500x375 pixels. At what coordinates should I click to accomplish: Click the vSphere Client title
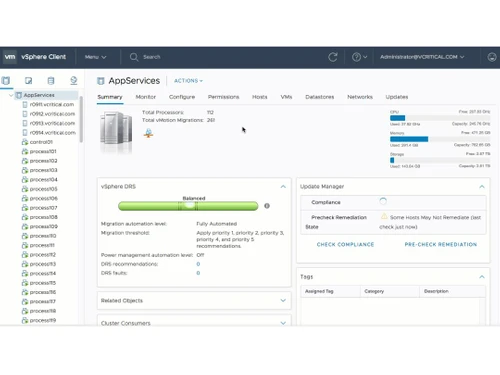(x=44, y=57)
